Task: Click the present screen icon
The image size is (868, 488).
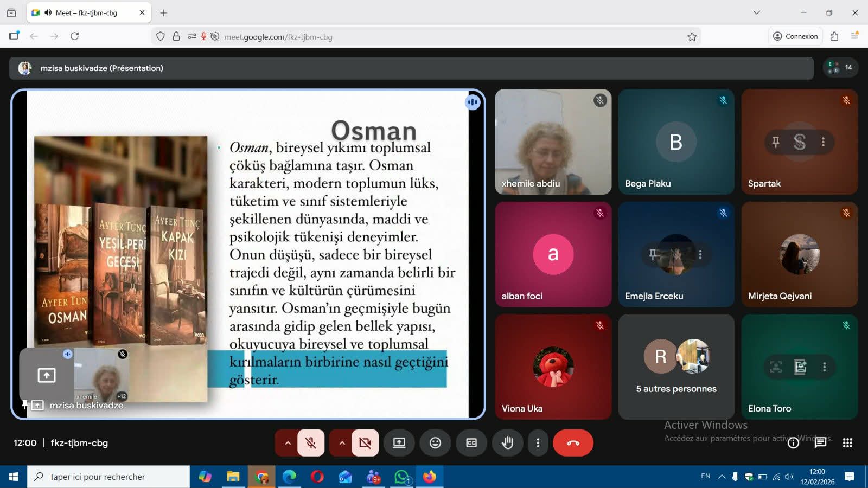Action: tap(399, 443)
